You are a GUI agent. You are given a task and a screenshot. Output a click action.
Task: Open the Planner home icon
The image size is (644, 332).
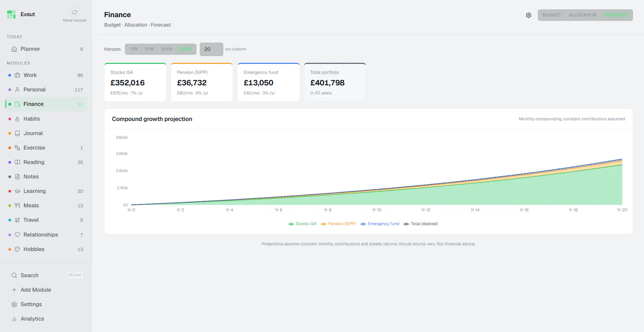(x=14, y=49)
